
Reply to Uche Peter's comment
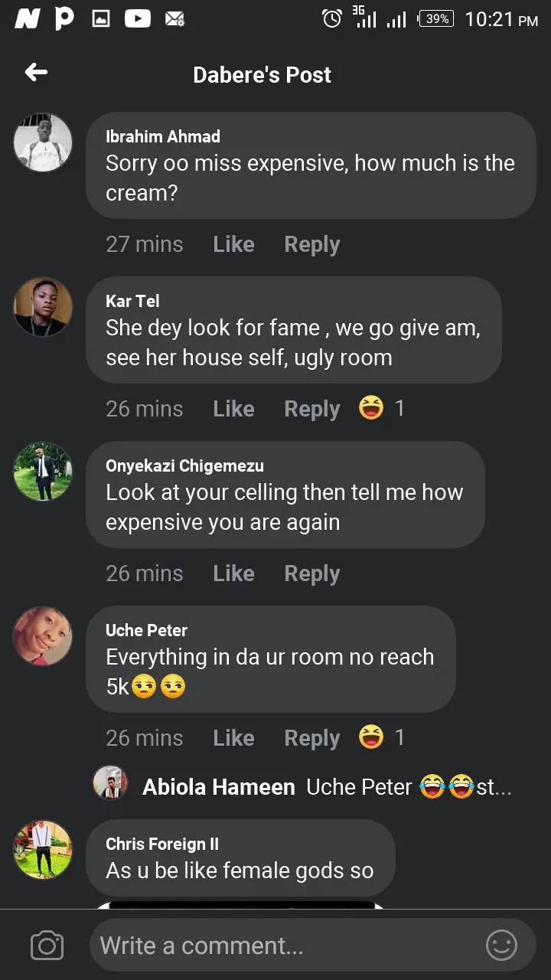[x=312, y=738]
